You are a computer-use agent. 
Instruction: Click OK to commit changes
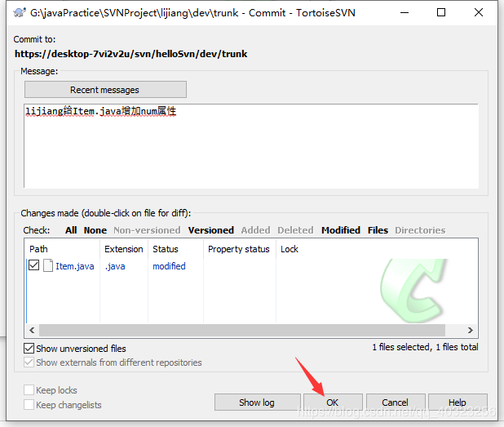click(x=333, y=402)
